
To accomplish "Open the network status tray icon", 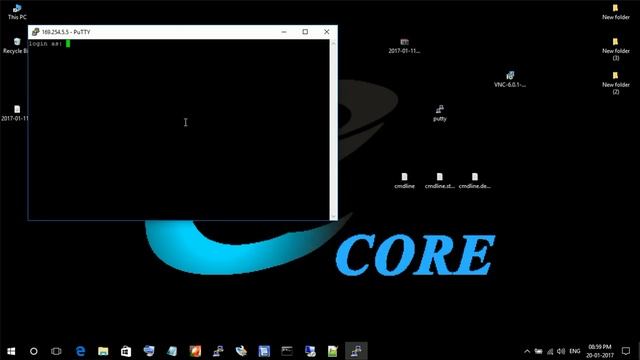I will (x=550, y=351).
